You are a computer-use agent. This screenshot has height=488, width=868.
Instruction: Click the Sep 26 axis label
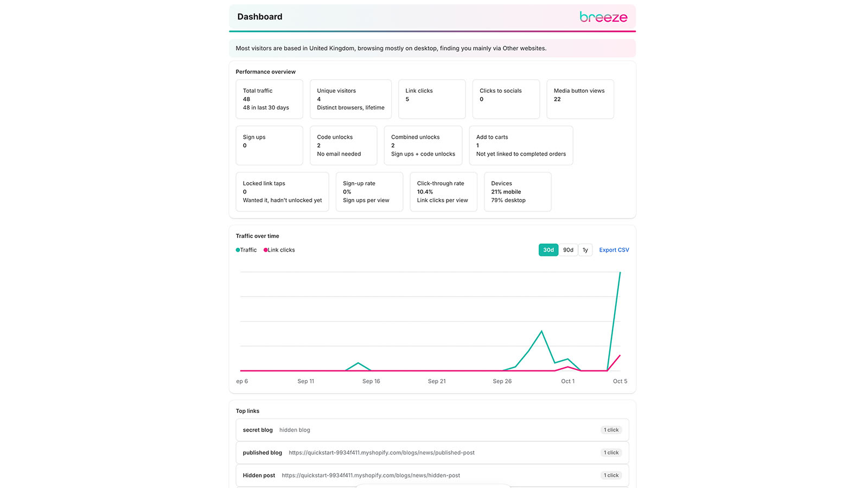tap(502, 381)
